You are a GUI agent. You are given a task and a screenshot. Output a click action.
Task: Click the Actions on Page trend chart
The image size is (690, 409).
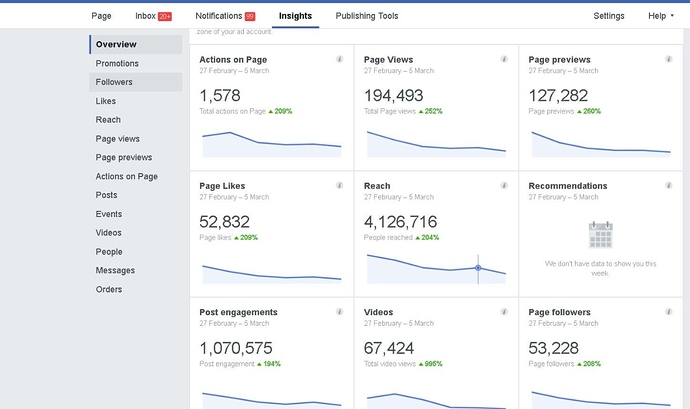click(272, 144)
